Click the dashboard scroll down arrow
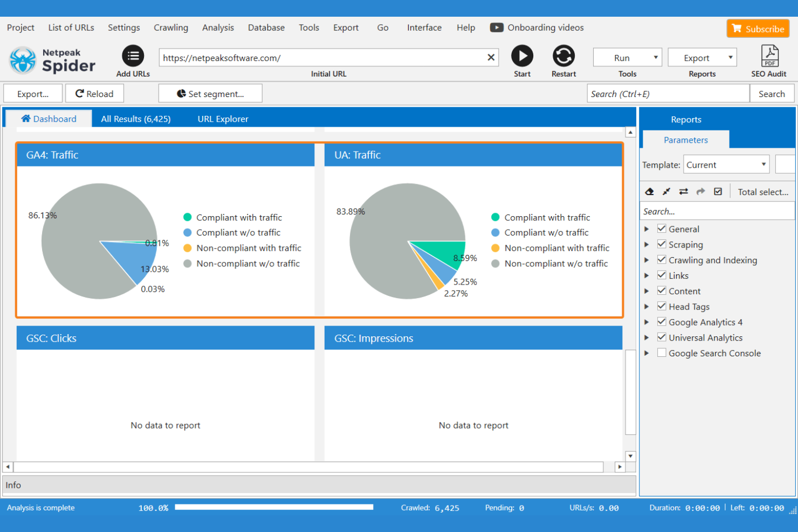798x532 pixels. click(630, 456)
